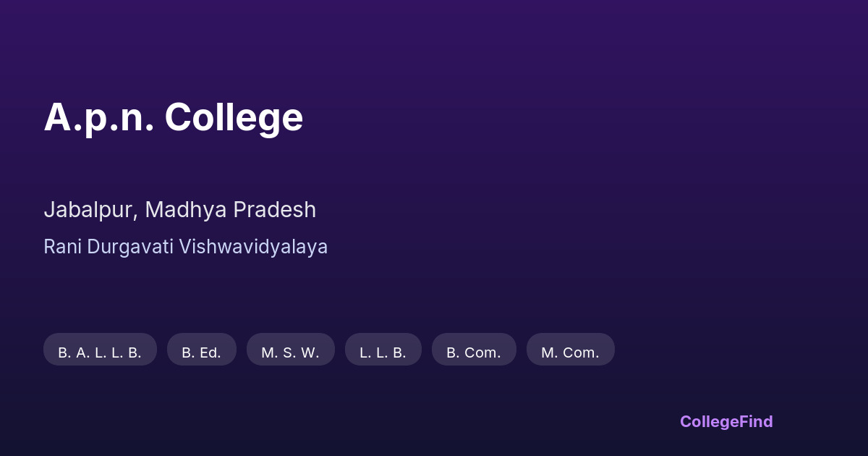The height and width of the screenshot is (456, 868).
Task: Click the A.p.n. part of the title
Action: click(x=99, y=117)
